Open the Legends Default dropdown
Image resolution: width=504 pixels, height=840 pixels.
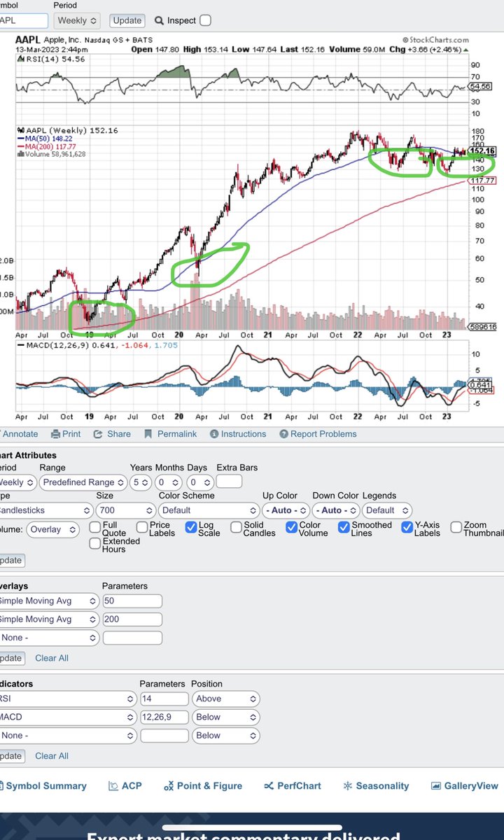point(388,510)
